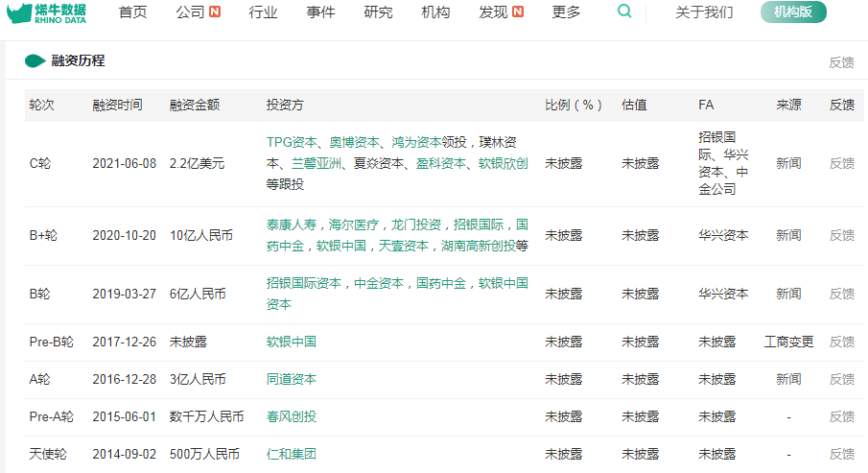Select the 数千万人民币 amount cell

click(x=206, y=416)
